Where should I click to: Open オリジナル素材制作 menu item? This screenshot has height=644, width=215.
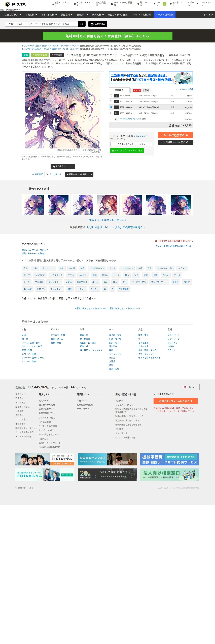point(142,15)
